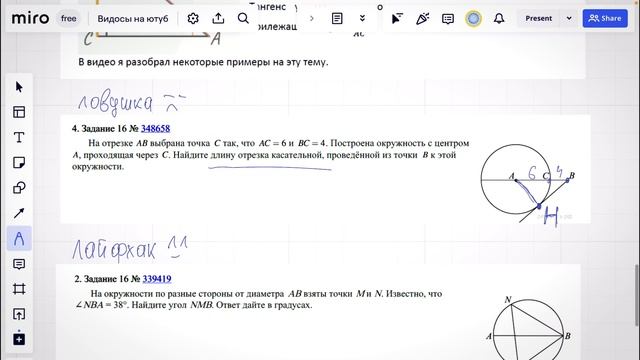Open board settings gear
This screenshot has width=640, height=360.
tap(193, 18)
